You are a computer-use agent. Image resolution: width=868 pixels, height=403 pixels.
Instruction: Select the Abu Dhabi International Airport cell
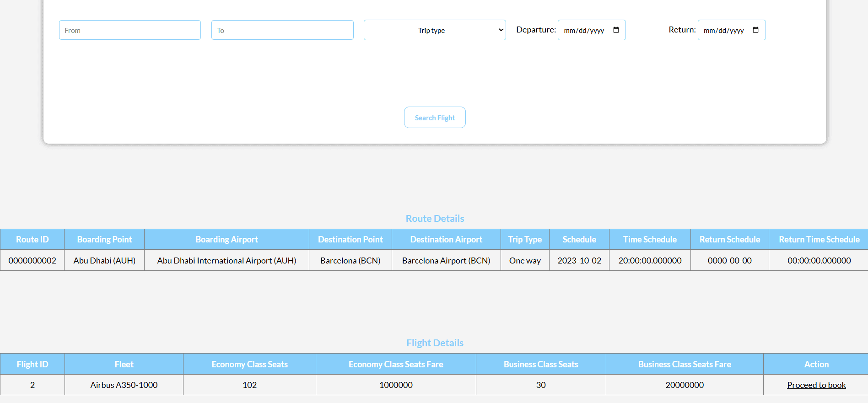(226, 260)
